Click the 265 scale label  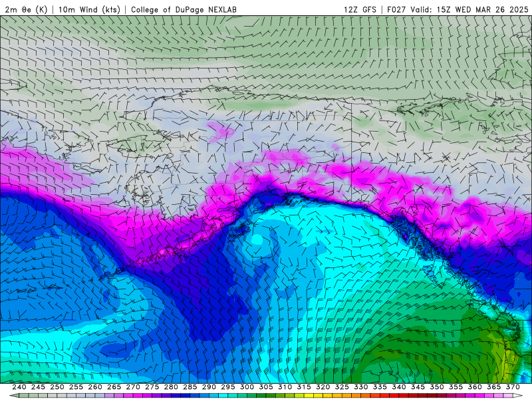114,387
